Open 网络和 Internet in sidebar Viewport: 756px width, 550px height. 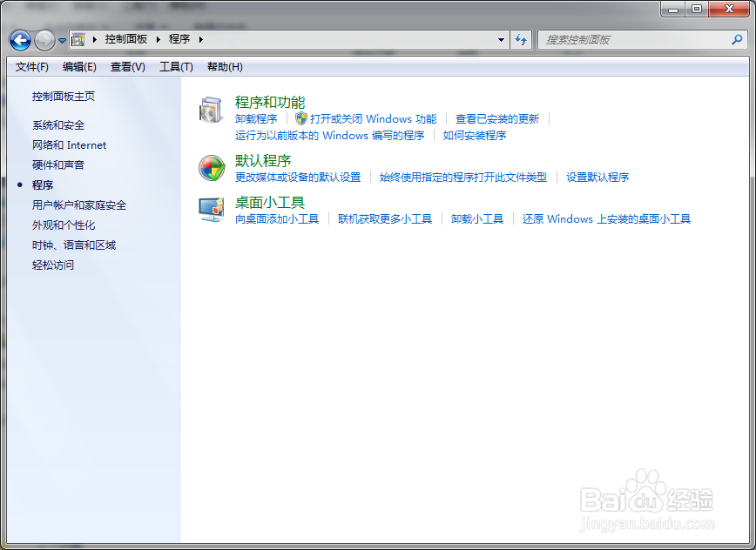click(x=70, y=145)
